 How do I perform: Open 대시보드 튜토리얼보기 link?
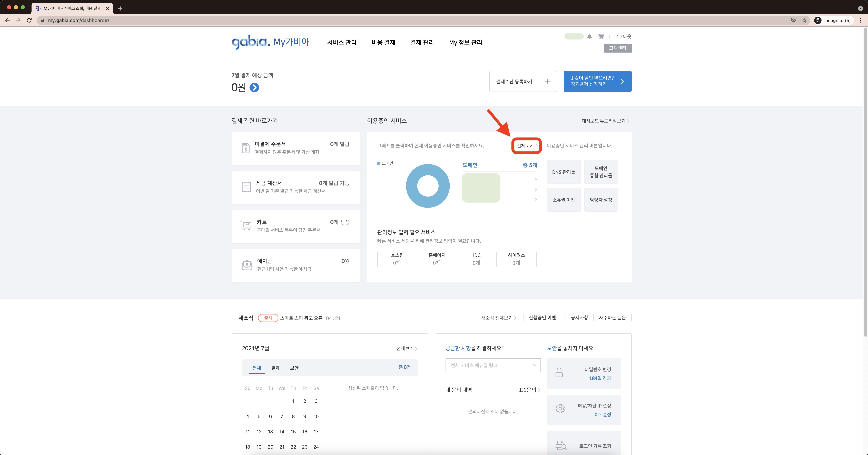click(606, 121)
